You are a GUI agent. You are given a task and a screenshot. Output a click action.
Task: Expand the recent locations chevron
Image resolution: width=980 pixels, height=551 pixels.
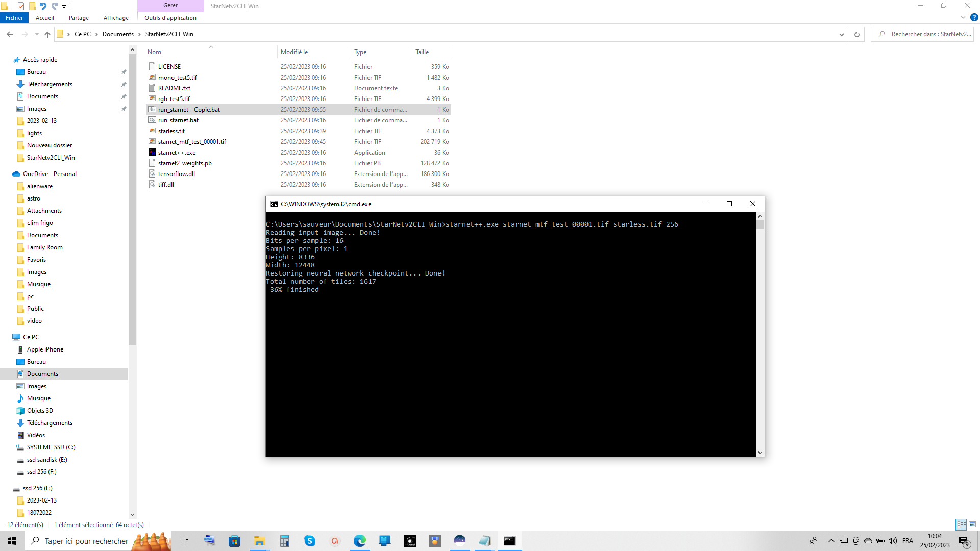coord(37,34)
